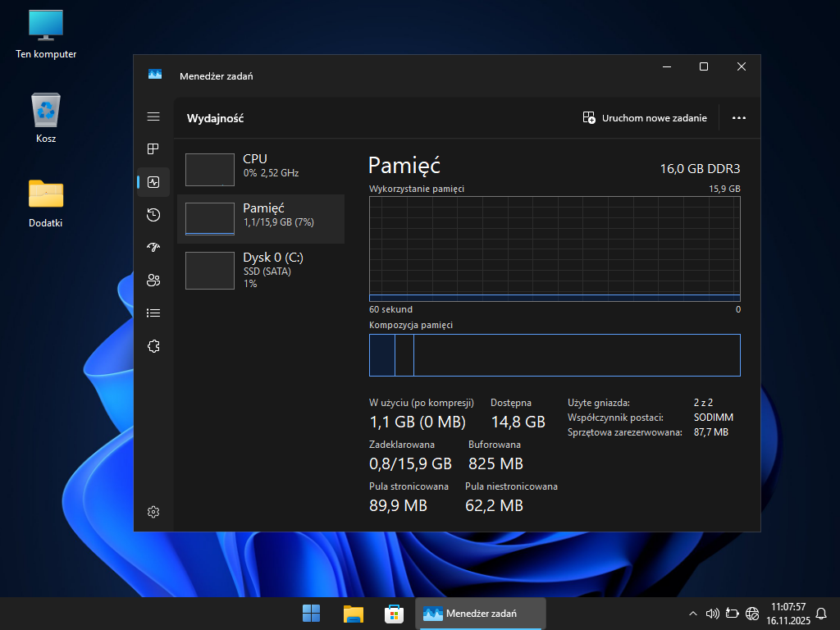This screenshot has width=840, height=630.
Task: Show hidden system tray icons
Action: point(693,613)
